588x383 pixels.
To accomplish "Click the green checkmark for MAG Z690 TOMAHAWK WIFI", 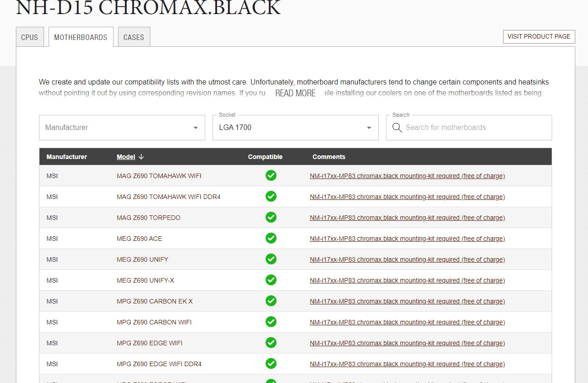I will (271, 175).
